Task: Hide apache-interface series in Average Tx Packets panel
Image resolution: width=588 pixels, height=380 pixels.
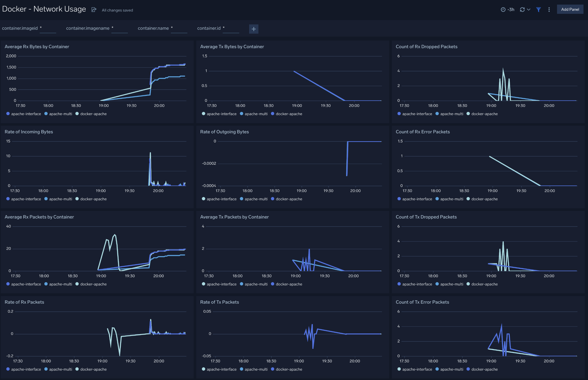Action: coord(221,284)
